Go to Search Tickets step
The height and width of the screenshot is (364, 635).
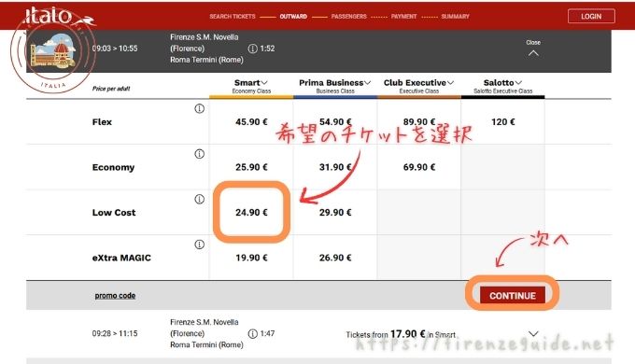[x=233, y=17]
